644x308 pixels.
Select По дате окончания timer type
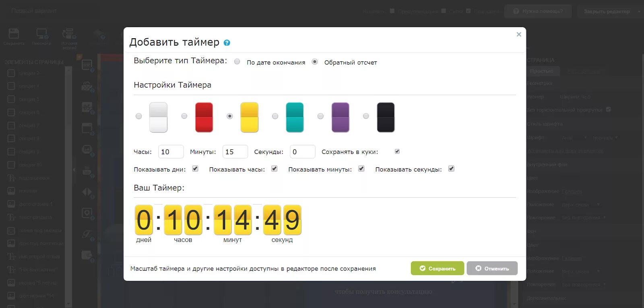tap(237, 62)
